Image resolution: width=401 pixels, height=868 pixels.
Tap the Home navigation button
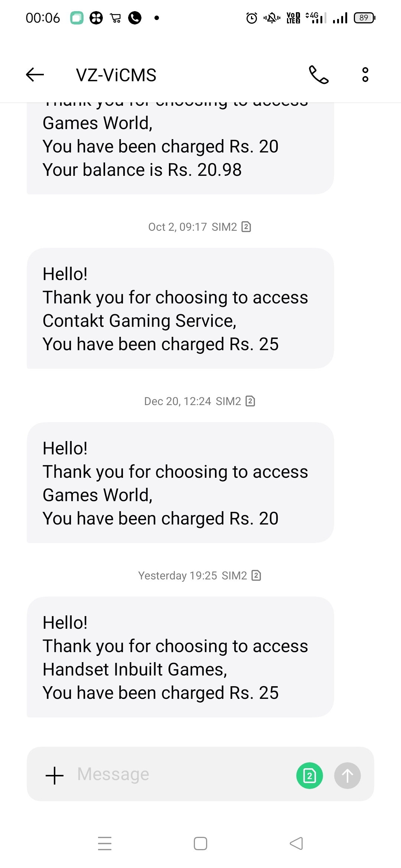[x=200, y=844]
